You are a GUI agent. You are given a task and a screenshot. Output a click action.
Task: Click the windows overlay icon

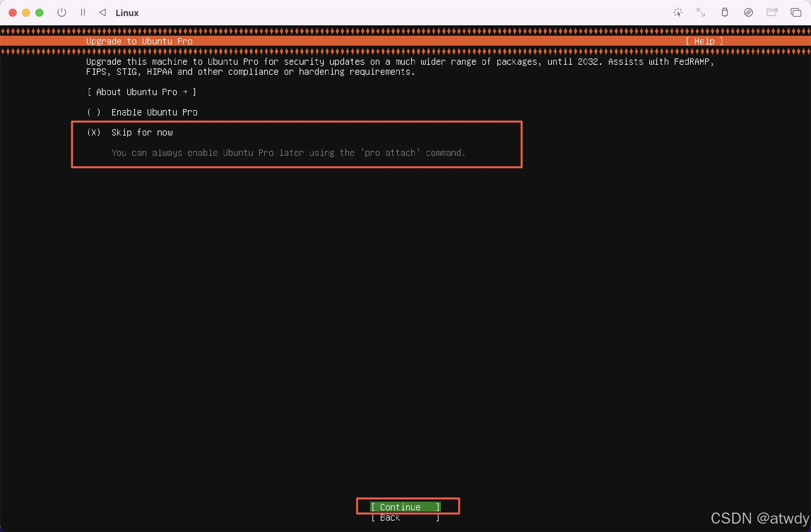(x=796, y=13)
